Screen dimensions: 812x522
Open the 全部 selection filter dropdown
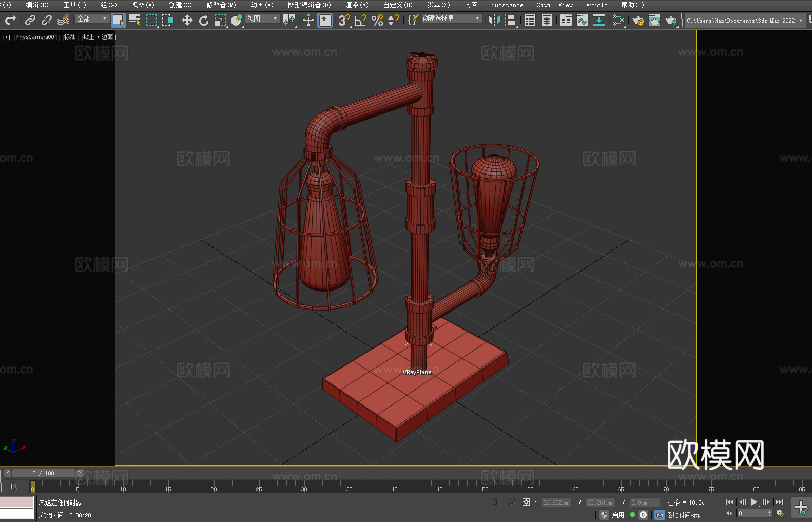[92, 18]
